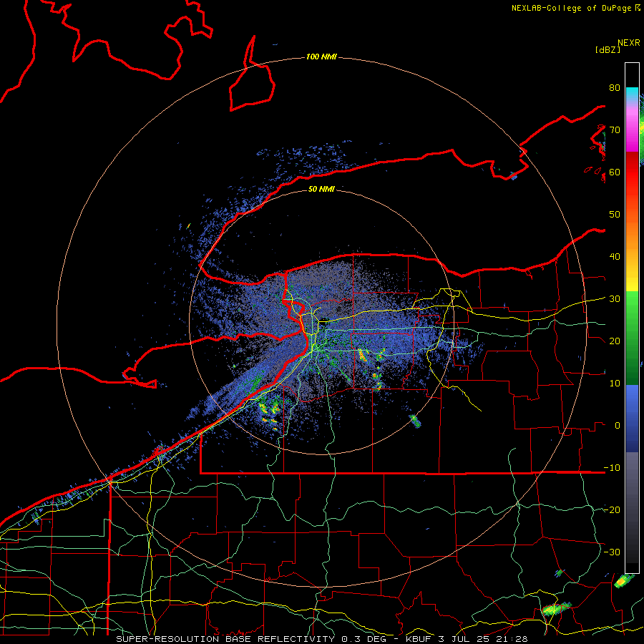Click the NEXR label above the color bar
644x644 pixels.
tap(628, 43)
